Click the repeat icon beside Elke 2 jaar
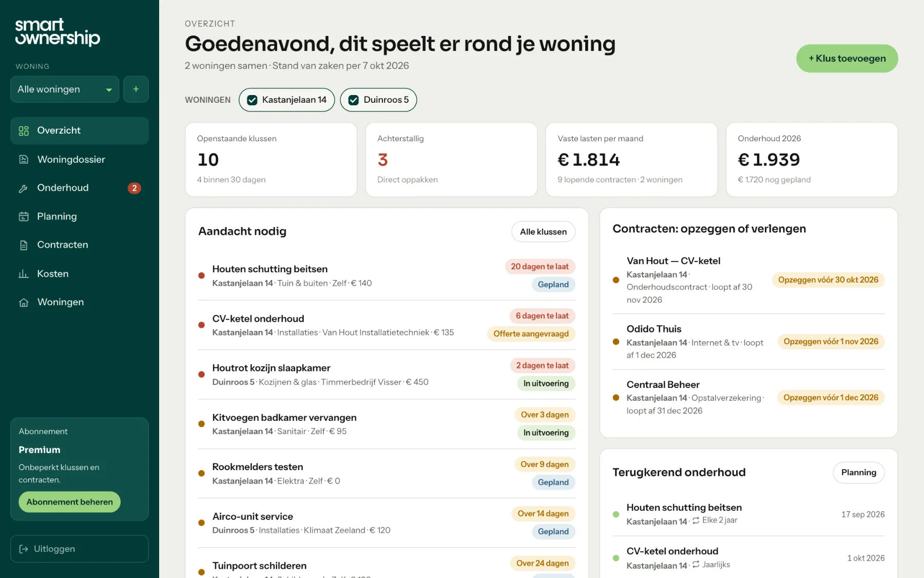924x578 pixels. [x=696, y=520]
